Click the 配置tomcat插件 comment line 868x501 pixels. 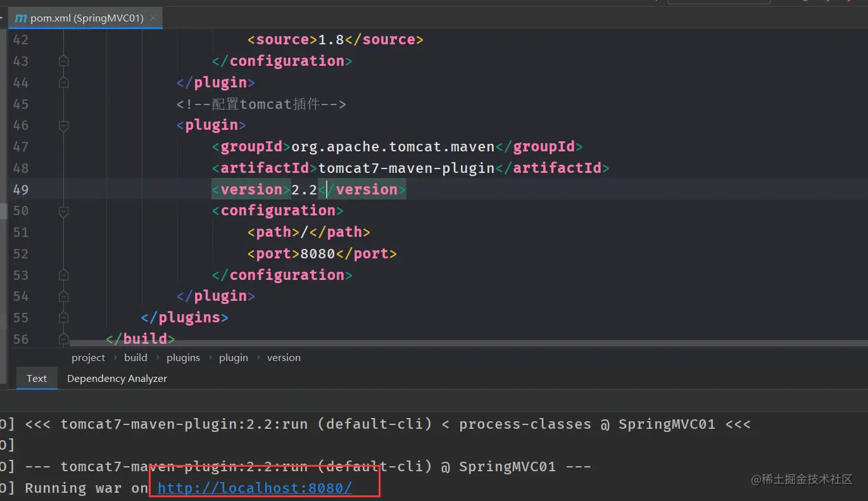click(x=261, y=104)
